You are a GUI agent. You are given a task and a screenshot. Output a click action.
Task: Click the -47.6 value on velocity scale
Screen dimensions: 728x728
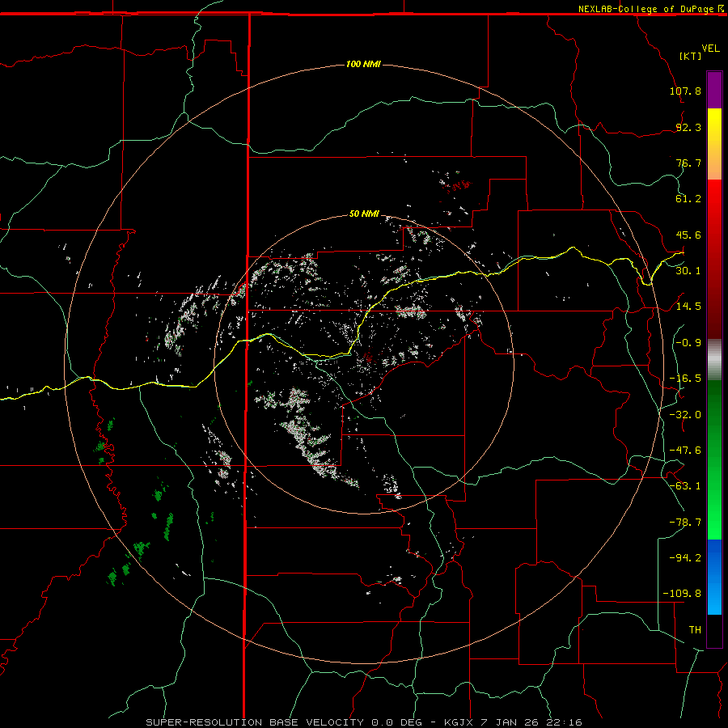click(x=685, y=451)
